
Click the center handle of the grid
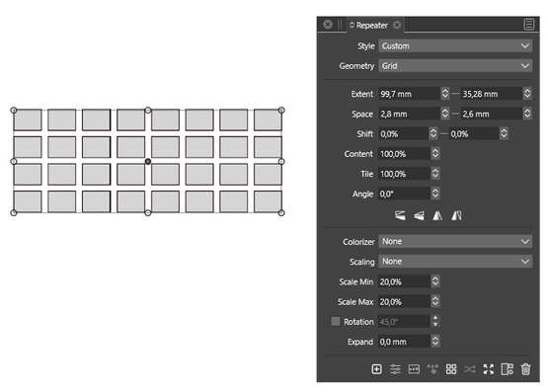pos(148,161)
